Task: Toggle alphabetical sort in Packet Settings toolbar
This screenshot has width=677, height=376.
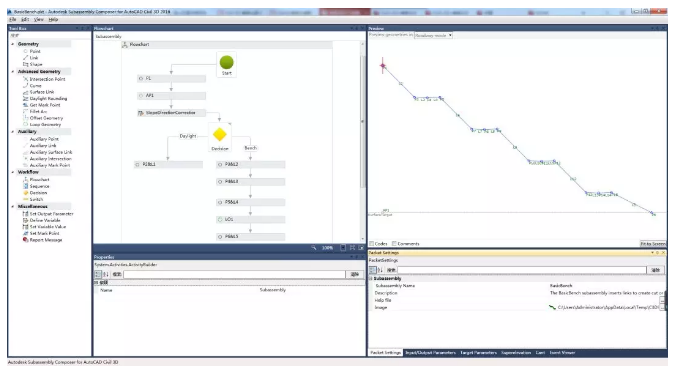Action: coord(380,270)
